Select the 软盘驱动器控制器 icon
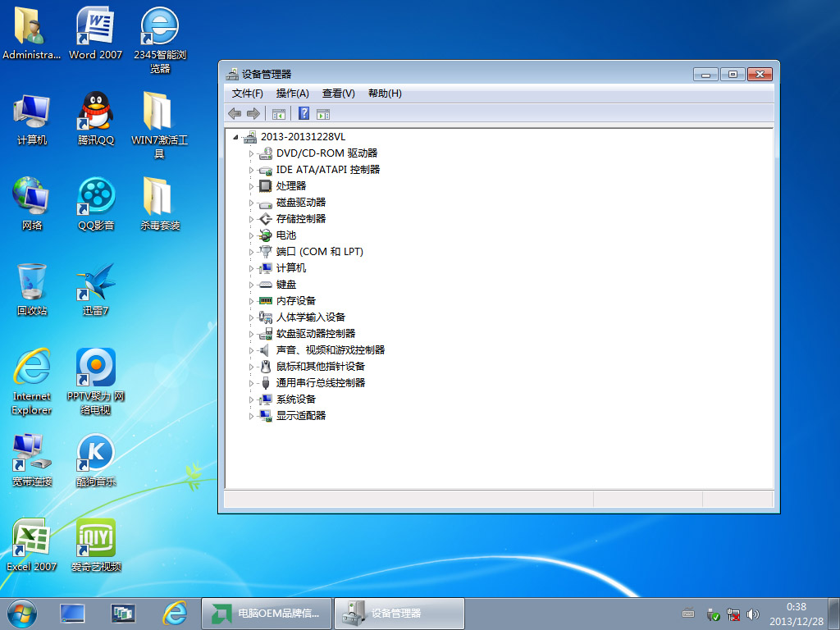Screen dimensions: 840x630 click(266, 334)
